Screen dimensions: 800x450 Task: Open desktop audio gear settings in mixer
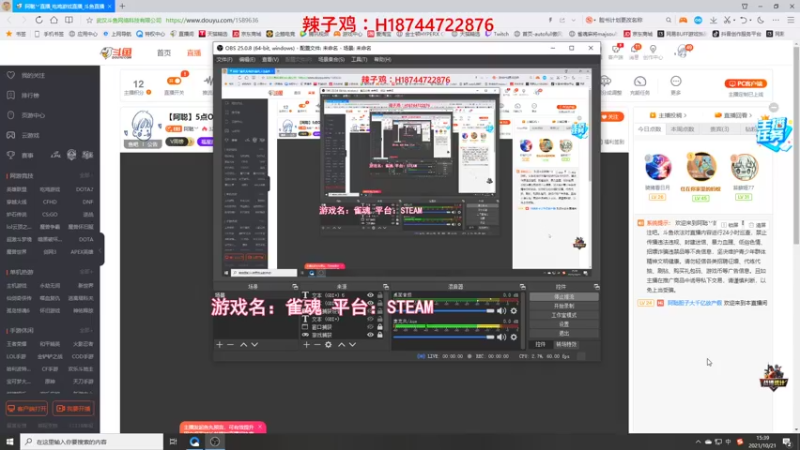[514, 311]
